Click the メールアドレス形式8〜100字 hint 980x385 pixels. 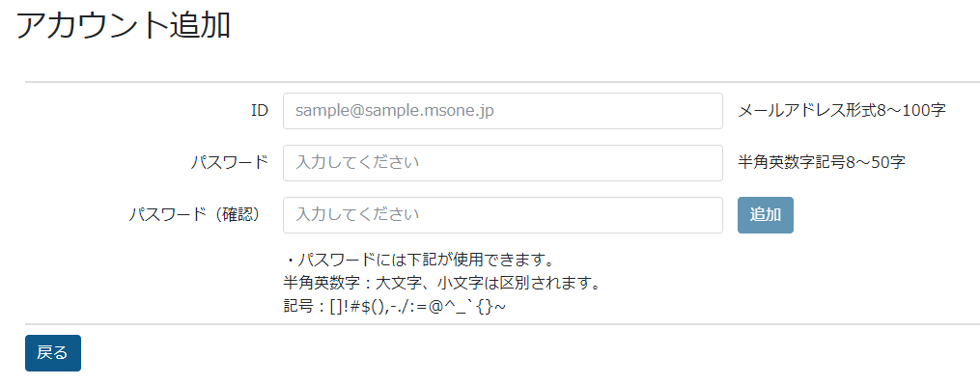[842, 111]
